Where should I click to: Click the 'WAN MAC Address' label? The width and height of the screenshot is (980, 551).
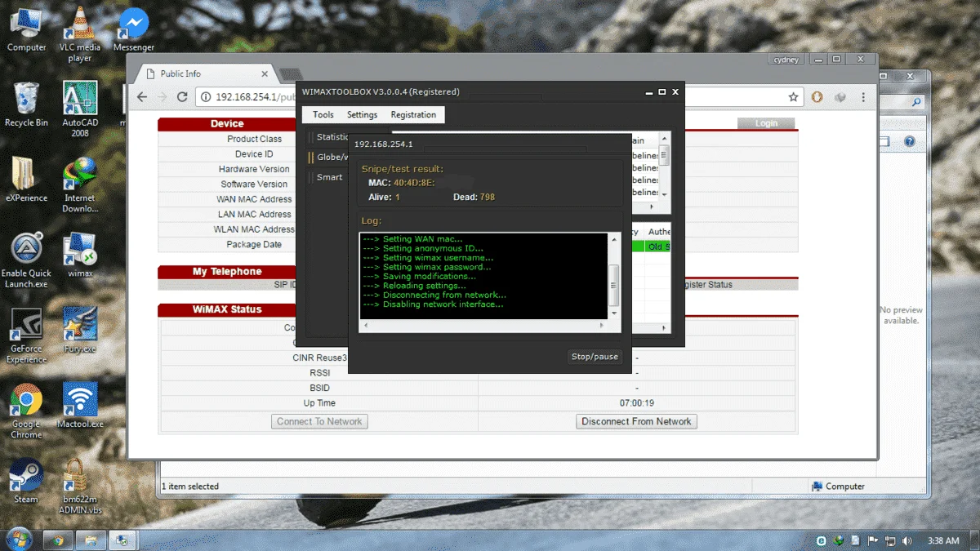pos(254,199)
